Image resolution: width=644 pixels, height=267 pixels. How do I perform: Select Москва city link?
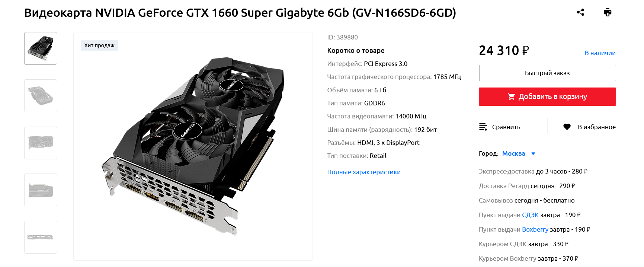(513, 153)
